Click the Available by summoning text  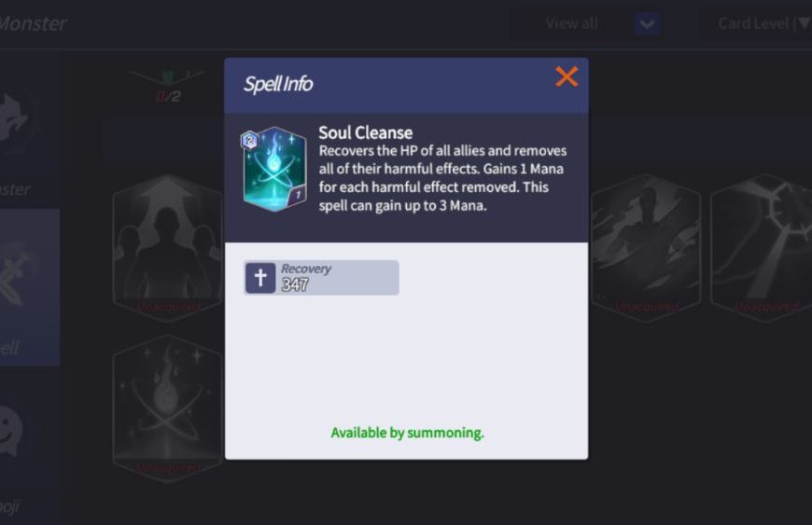point(407,433)
